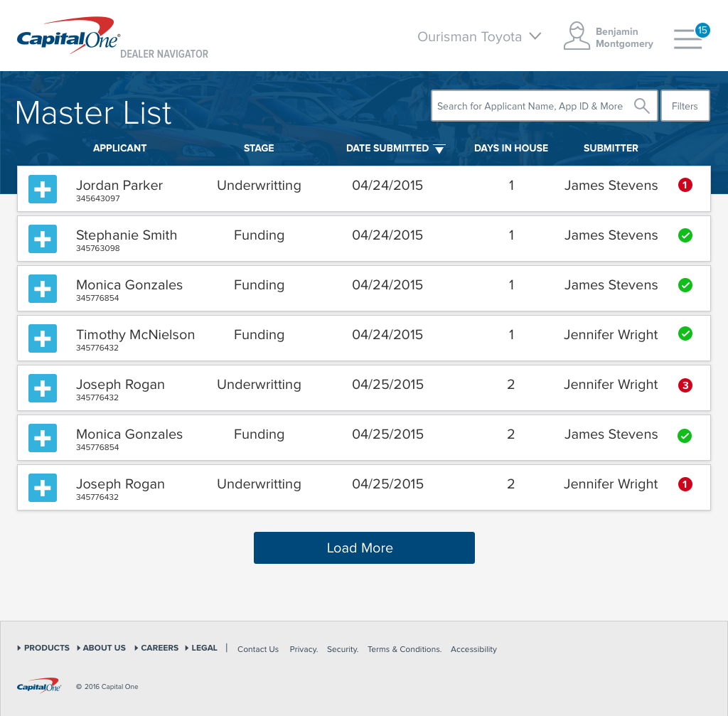Select application ID 345763098
Viewport: 728px width, 716px height.
pyautogui.click(x=98, y=248)
